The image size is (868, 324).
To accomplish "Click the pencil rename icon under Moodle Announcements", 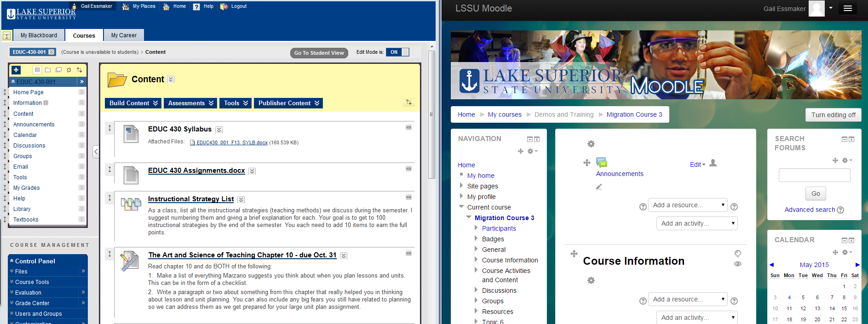I will click(599, 187).
